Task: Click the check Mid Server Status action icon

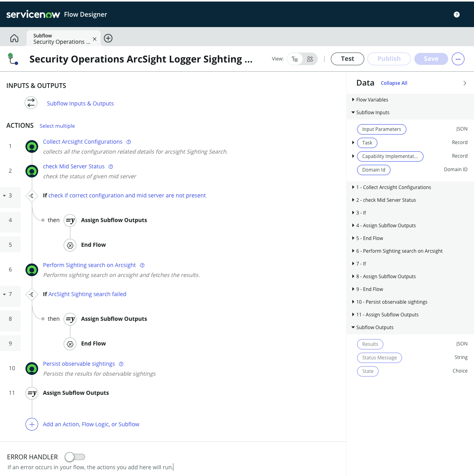Action: pyautogui.click(x=32, y=171)
